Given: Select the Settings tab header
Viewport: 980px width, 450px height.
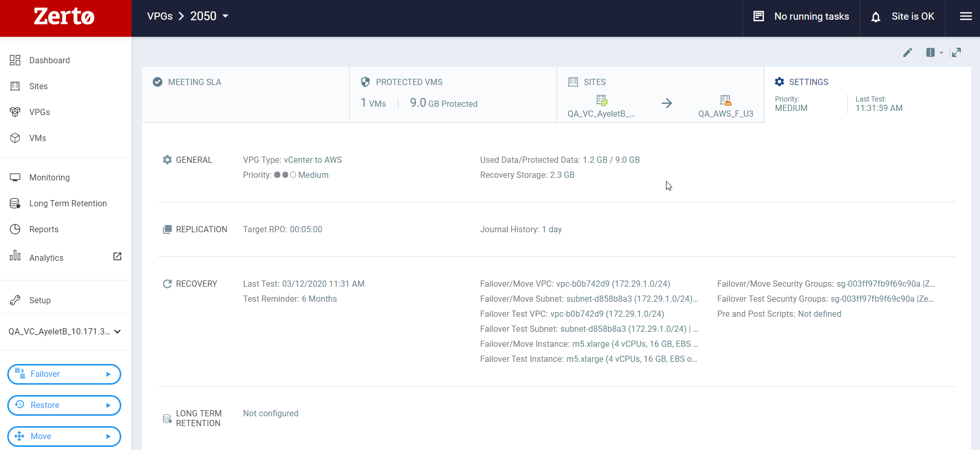Looking at the screenshot, I should (868, 94).
